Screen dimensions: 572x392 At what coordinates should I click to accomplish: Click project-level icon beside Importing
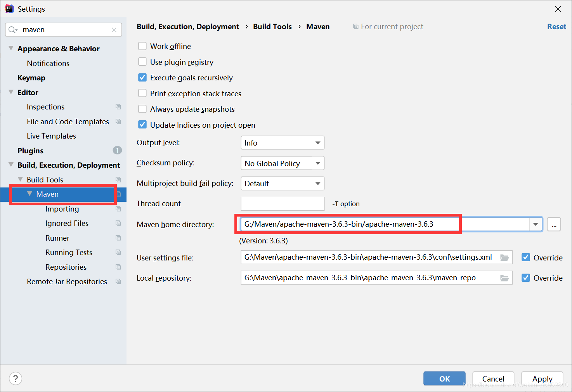click(118, 209)
